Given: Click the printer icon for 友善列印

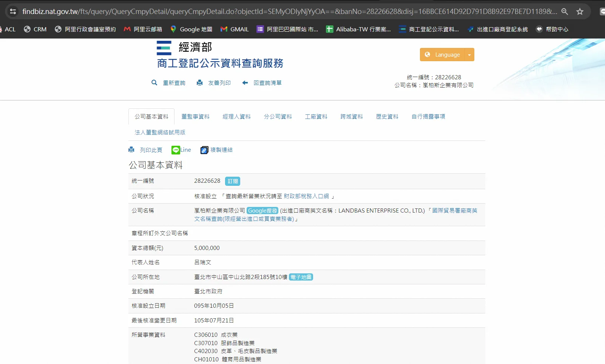Looking at the screenshot, I should pyautogui.click(x=199, y=83).
